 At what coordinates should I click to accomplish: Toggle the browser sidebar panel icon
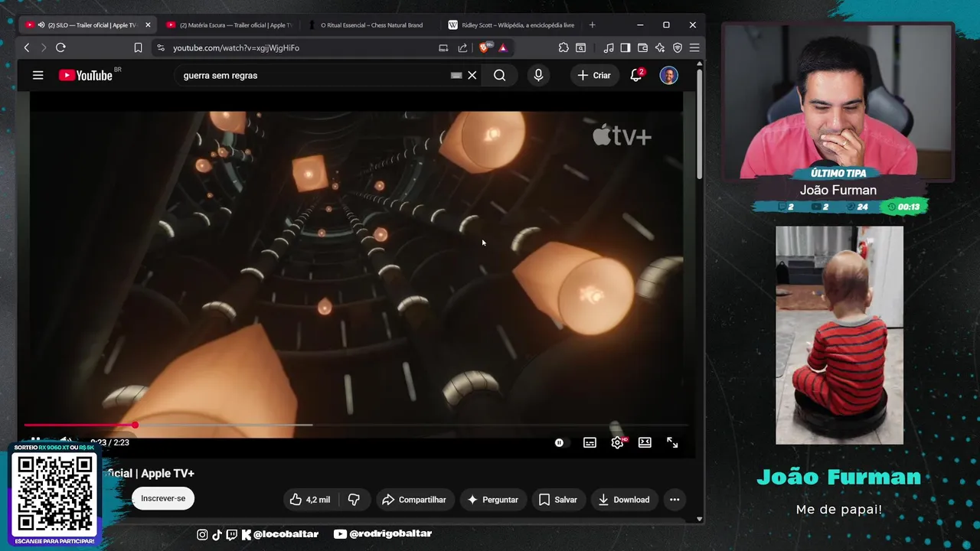(x=626, y=47)
